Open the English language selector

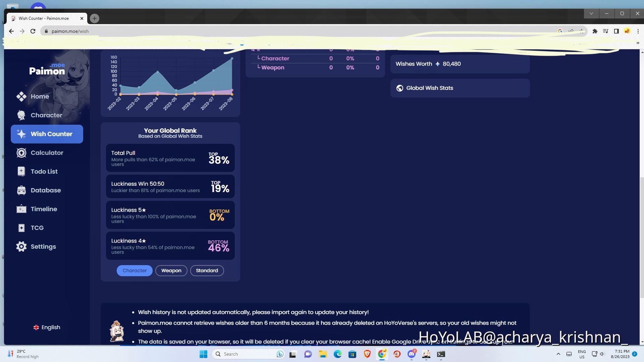[x=47, y=327]
